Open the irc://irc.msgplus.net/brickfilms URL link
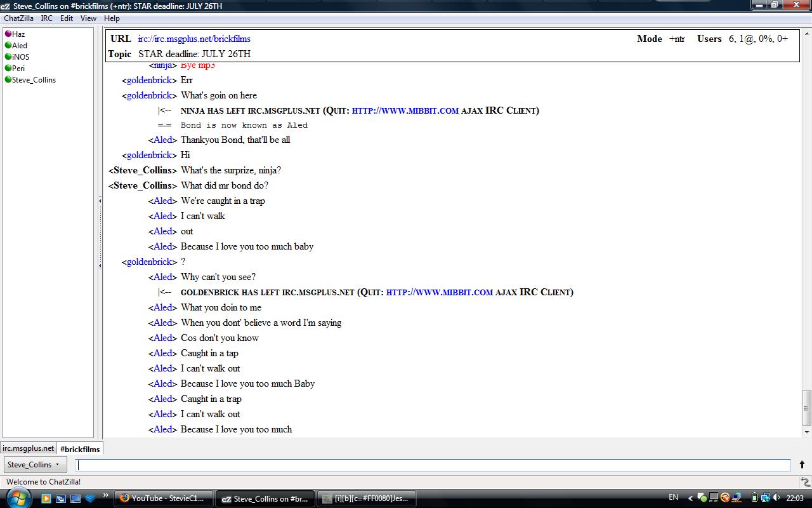Viewport: 812px width, 508px height. pos(194,39)
